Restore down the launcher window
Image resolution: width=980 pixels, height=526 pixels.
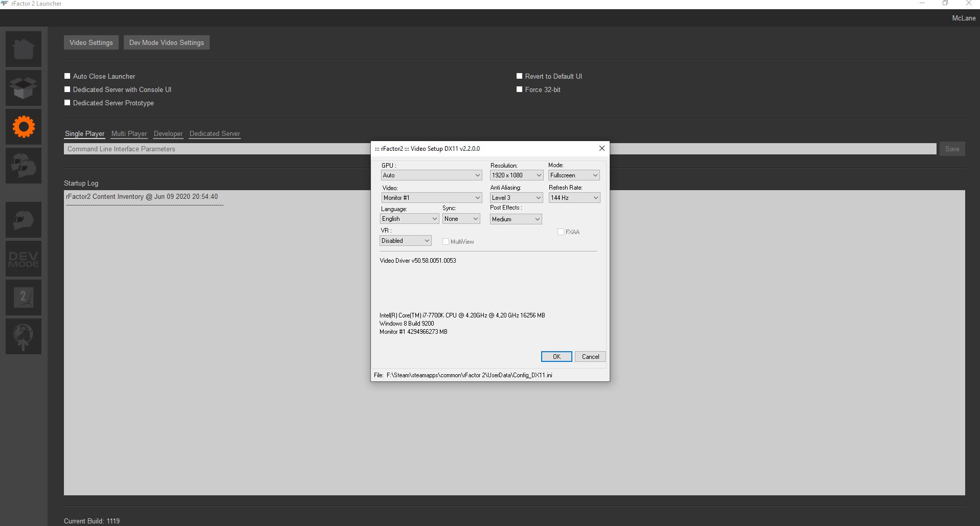click(x=945, y=4)
